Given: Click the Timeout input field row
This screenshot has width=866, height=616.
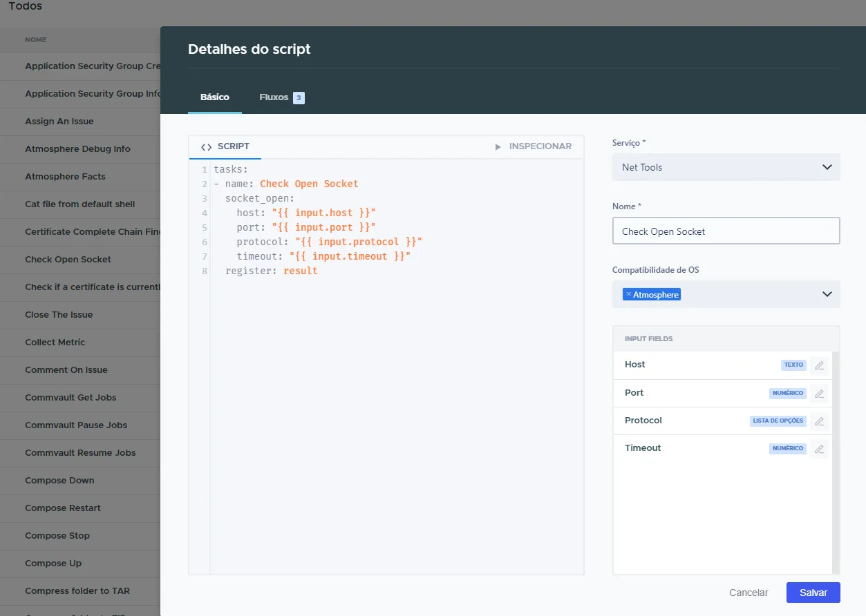Looking at the screenshot, I should [x=722, y=448].
